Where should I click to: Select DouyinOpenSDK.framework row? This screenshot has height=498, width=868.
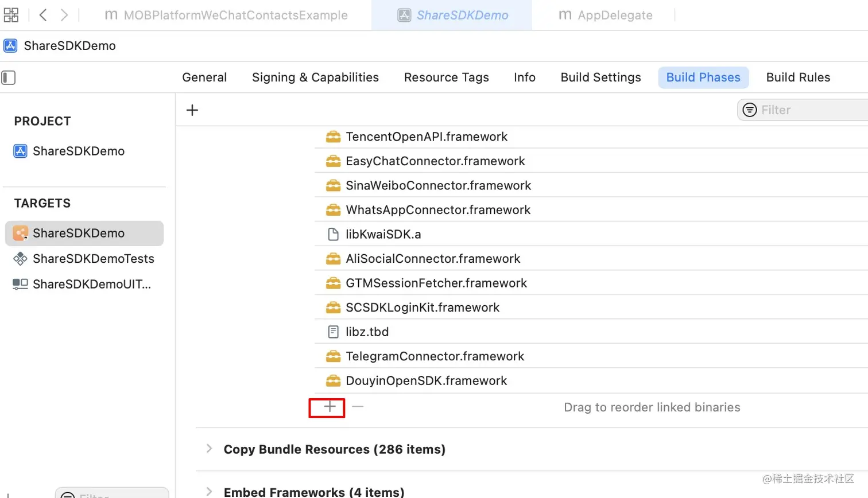(x=591, y=381)
